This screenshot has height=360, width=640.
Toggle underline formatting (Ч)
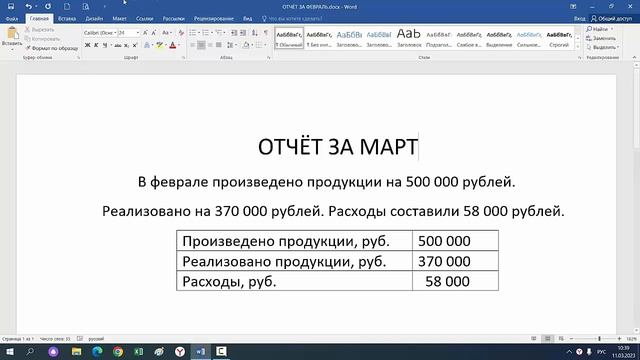point(105,45)
